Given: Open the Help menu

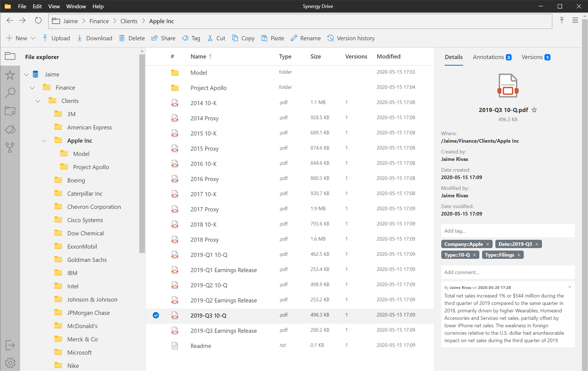Looking at the screenshot, I should point(98,6).
